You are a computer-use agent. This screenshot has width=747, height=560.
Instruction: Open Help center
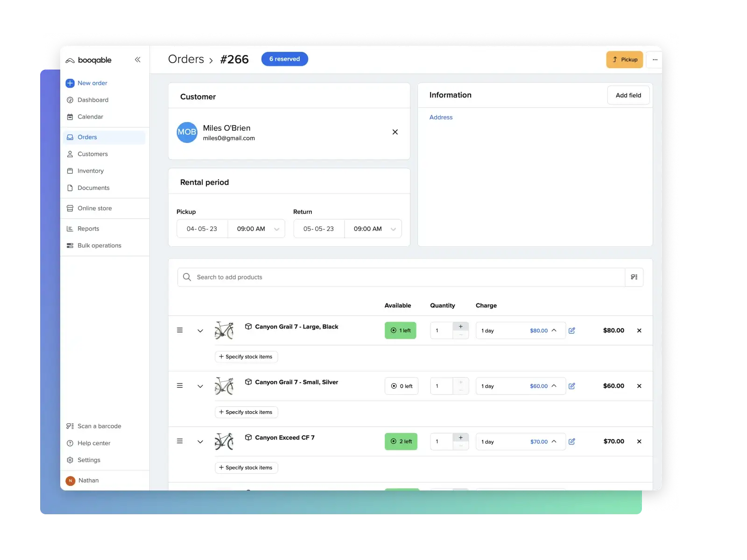click(89, 443)
